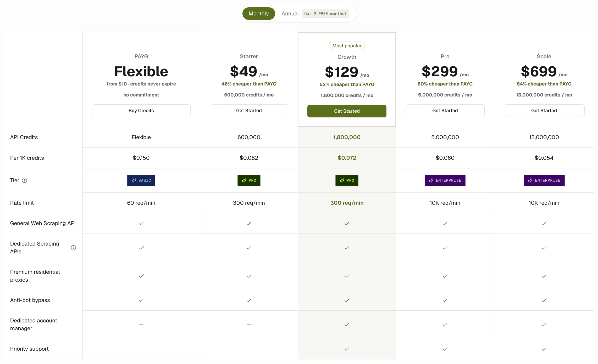
Task: Click the ENTERPRISE badge under Pro plan
Action: (x=445, y=180)
